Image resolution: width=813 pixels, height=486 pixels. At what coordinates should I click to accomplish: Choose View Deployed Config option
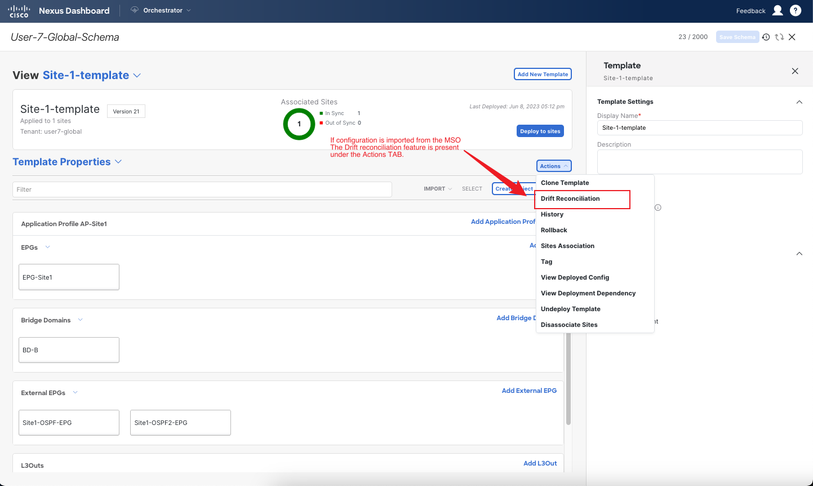click(575, 277)
